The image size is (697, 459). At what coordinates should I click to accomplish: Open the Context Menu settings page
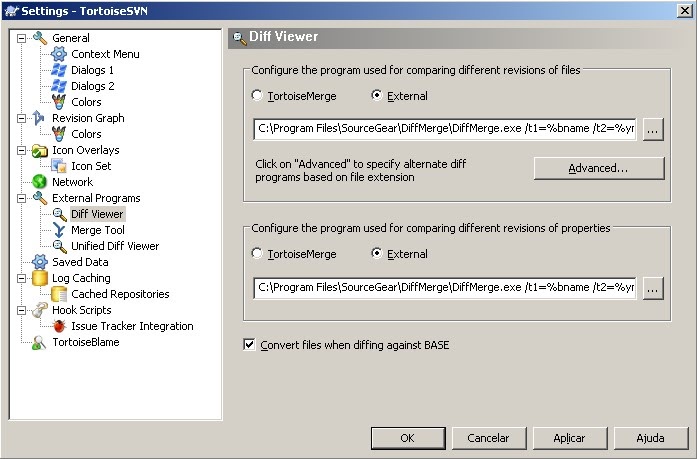point(105,54)
